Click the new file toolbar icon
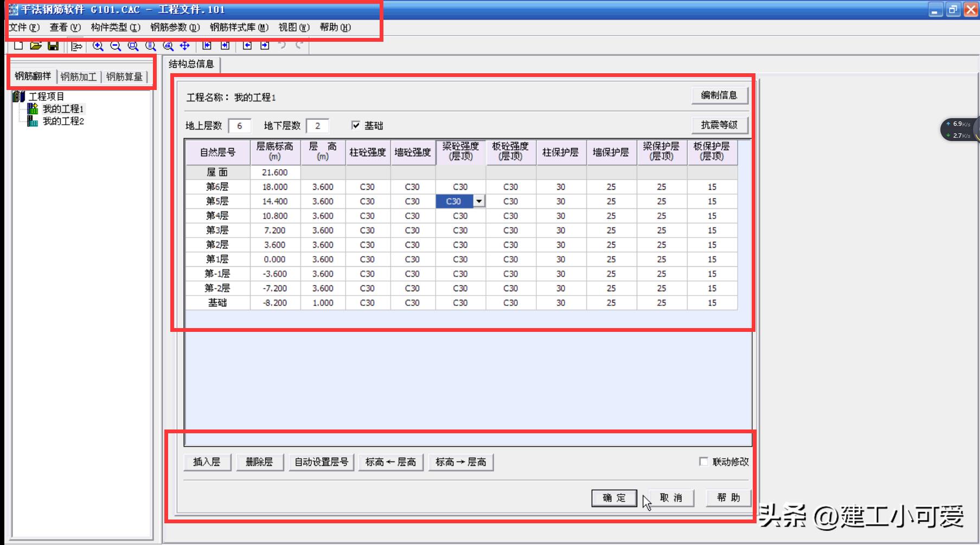The image size is (980, 545). (x=18, y=46)
